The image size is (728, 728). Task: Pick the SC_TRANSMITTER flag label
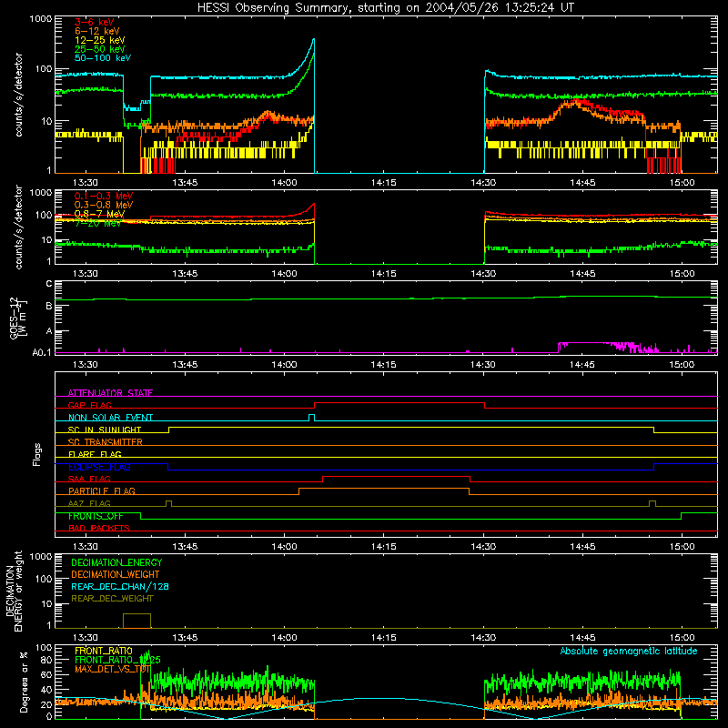coord(106,441)
